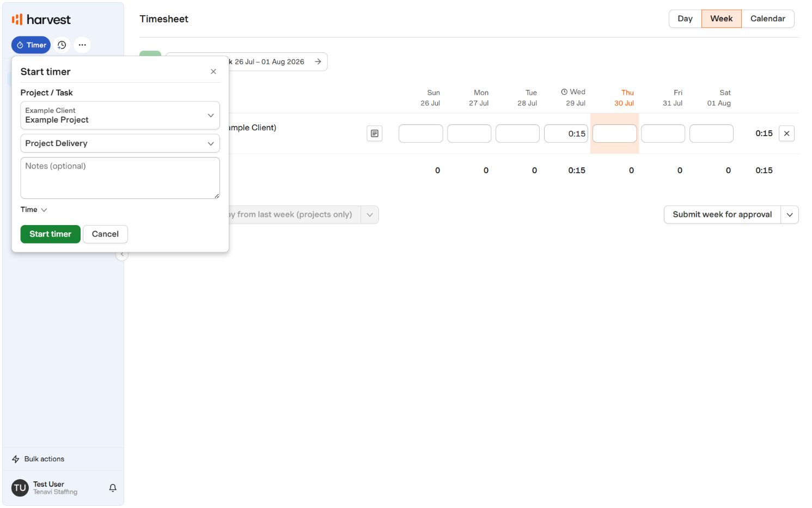This screenshot has height=508, width=812.
Task: Open the Test User account avatar
Action: point(20,488)
